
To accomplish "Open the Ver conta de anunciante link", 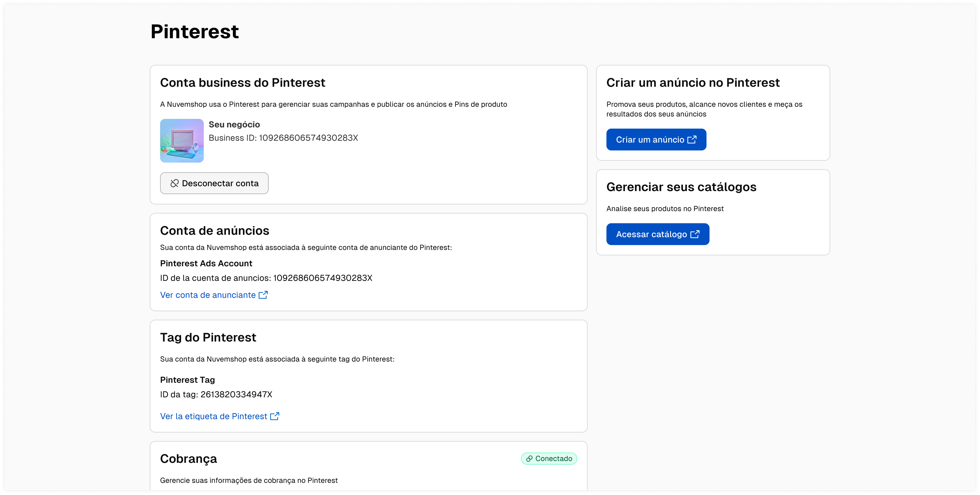I will point(214,295).
